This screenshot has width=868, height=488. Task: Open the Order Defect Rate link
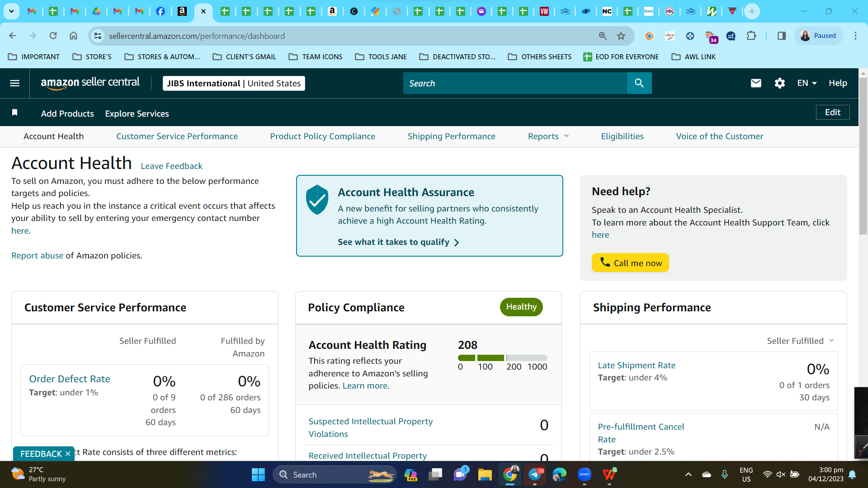tap(70, 379)
